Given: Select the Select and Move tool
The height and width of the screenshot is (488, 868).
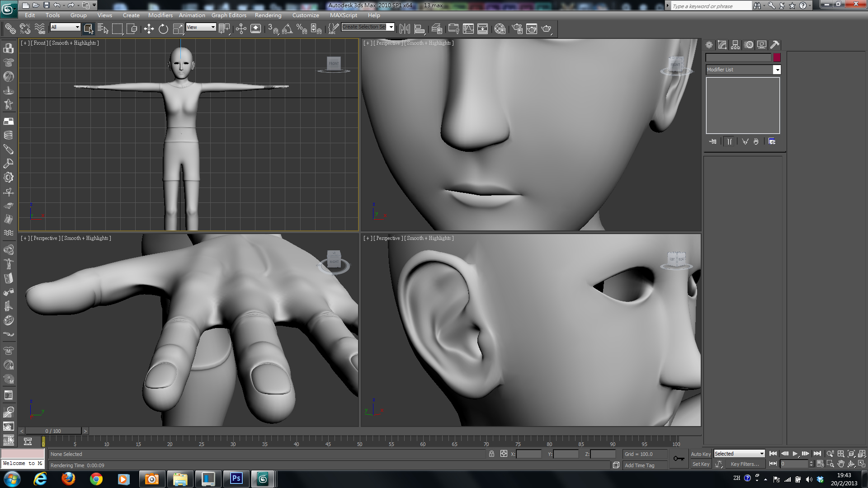Looking at the screenshot, I should [x=149, y=29].
